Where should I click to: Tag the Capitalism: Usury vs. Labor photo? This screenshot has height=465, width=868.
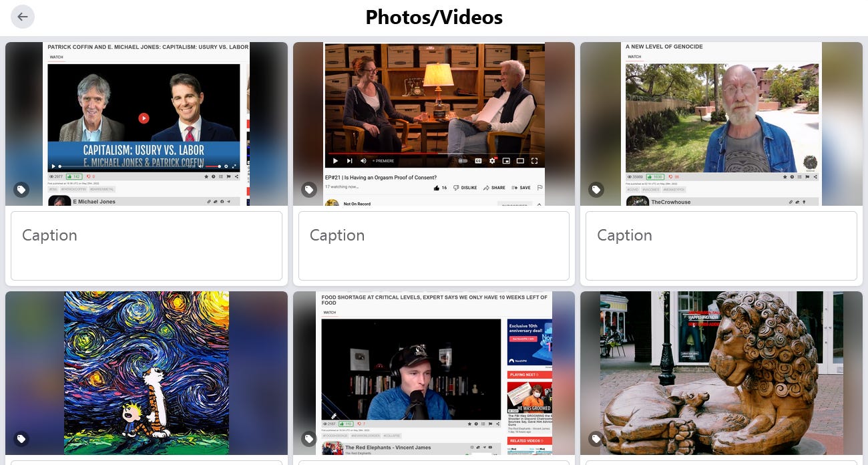(21, 190)
